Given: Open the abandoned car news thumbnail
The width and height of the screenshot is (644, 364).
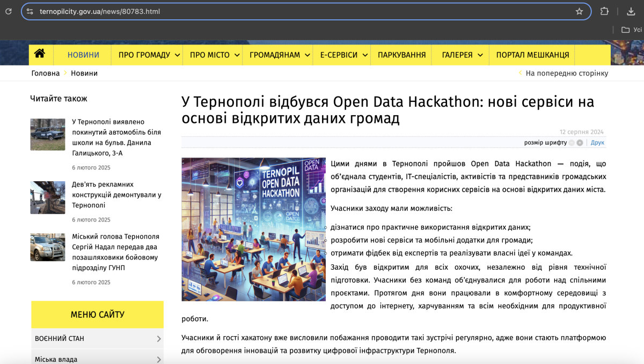Looking at the screenshot, I should click(48, 135).
